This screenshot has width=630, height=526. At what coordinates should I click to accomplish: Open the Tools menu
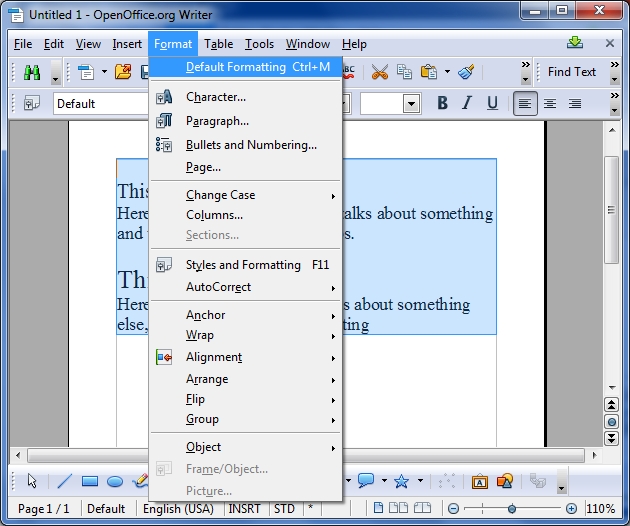[260, 44]
